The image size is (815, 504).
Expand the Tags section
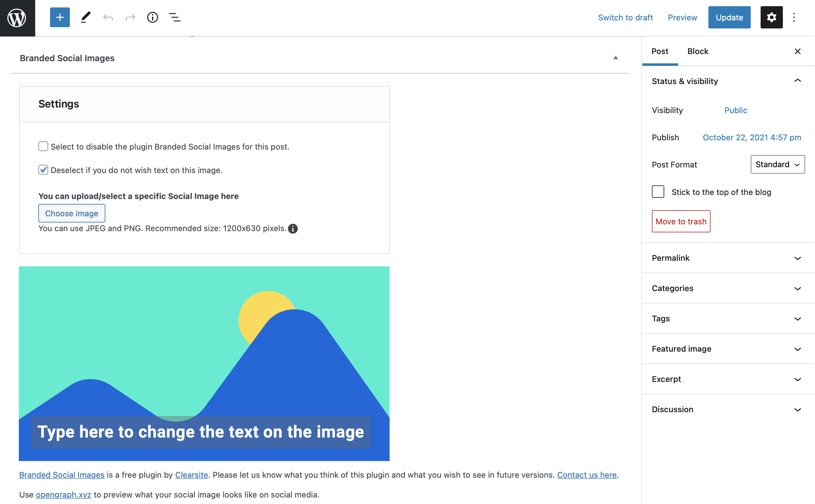point(728,319)
